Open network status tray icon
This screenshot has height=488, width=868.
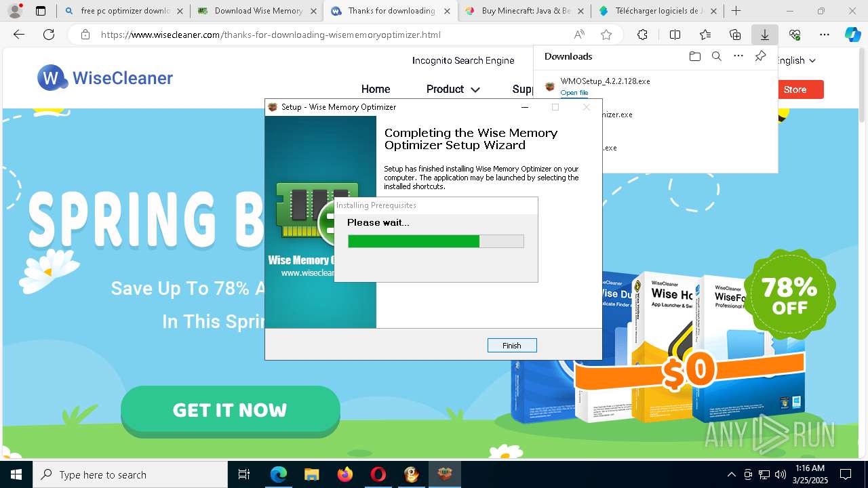(764, 474)
